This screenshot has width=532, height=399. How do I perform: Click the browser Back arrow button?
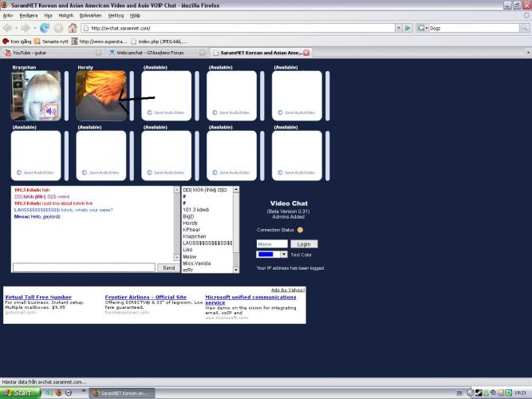point(10,28)
